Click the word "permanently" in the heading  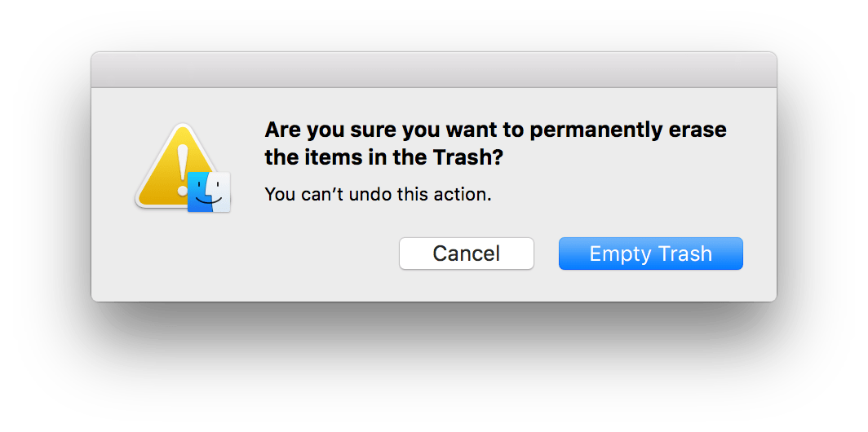(x=590, y=130)
